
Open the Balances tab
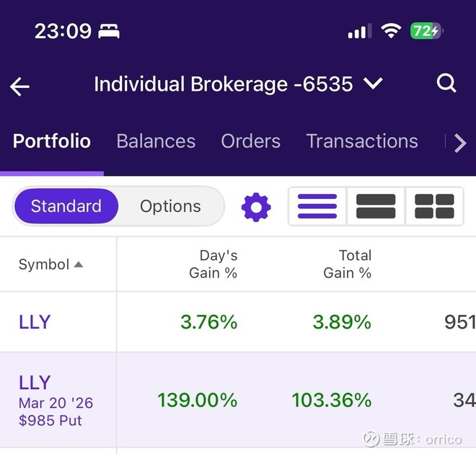(x=156, y=141)
